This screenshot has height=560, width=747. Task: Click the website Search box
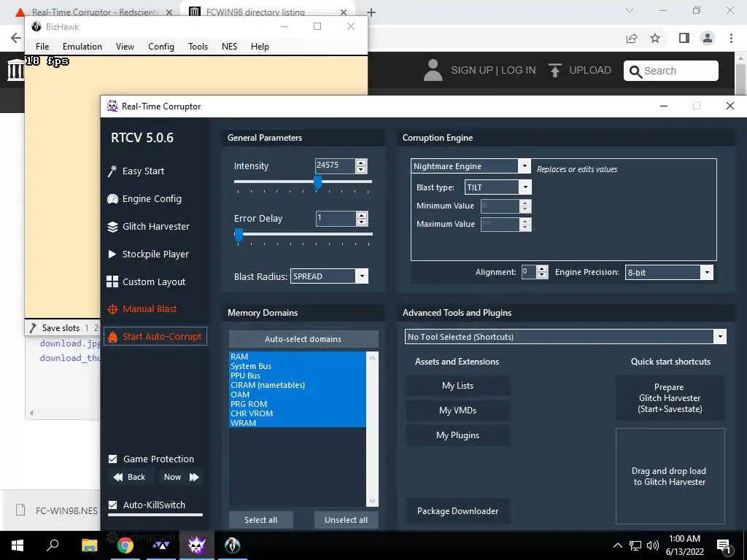(671, 71)
